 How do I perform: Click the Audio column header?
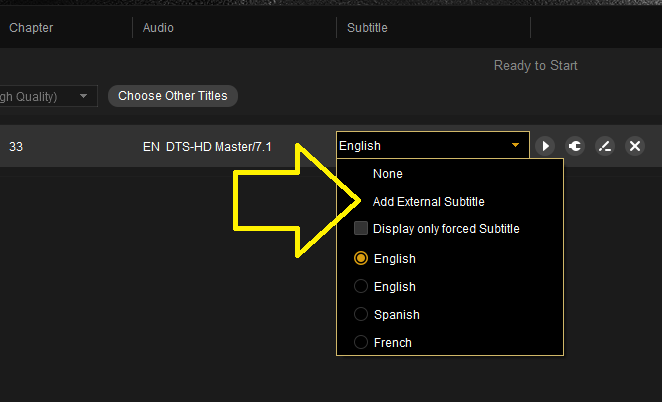click(158, 28)
